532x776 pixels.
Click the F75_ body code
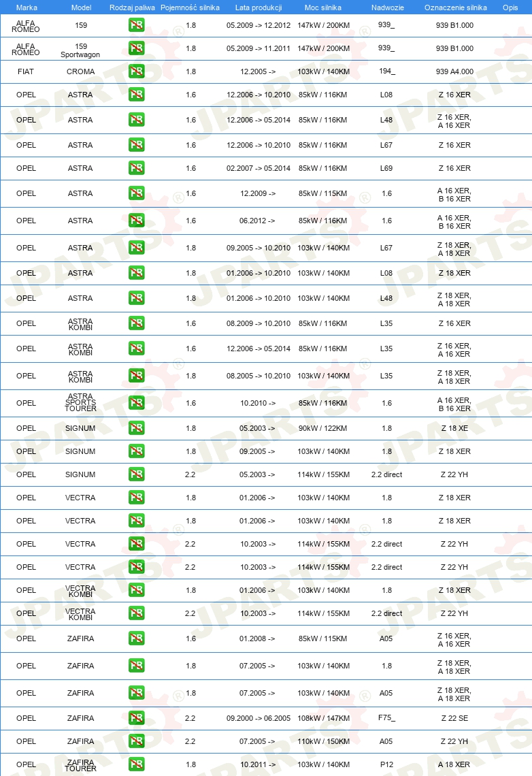[x=386, y=717]
